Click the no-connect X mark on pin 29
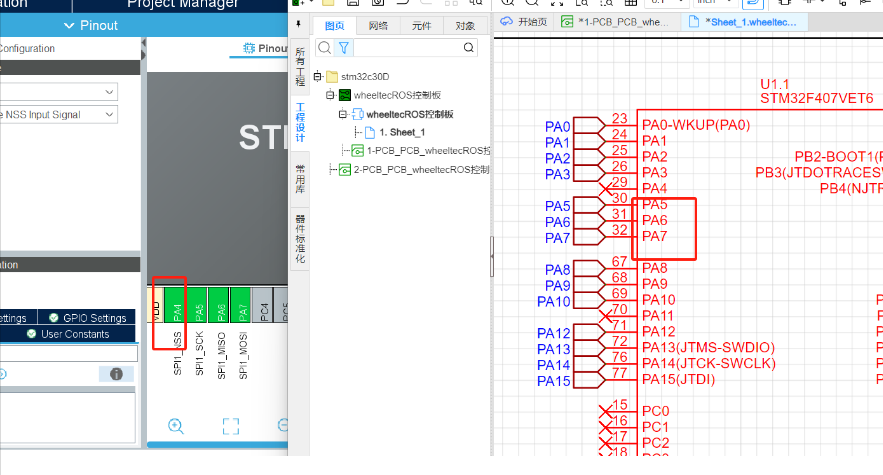Viewport: 883px width, 475px height. (605, 189)
